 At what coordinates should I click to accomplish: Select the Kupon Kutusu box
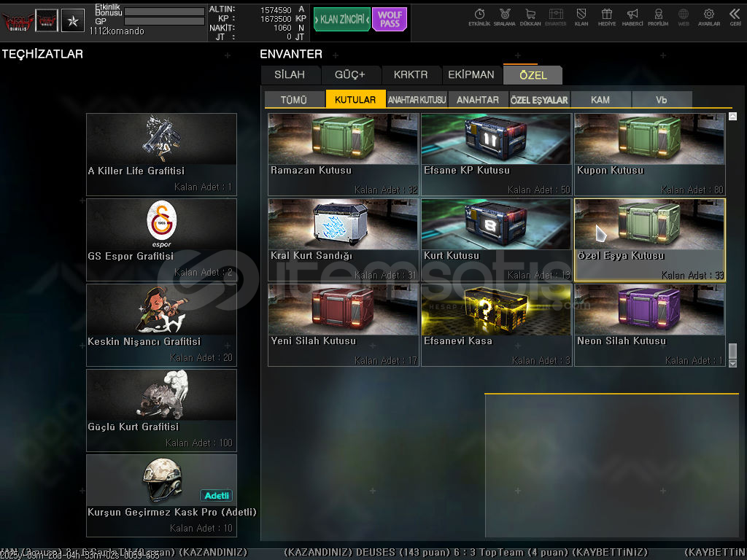pos(650,155)
